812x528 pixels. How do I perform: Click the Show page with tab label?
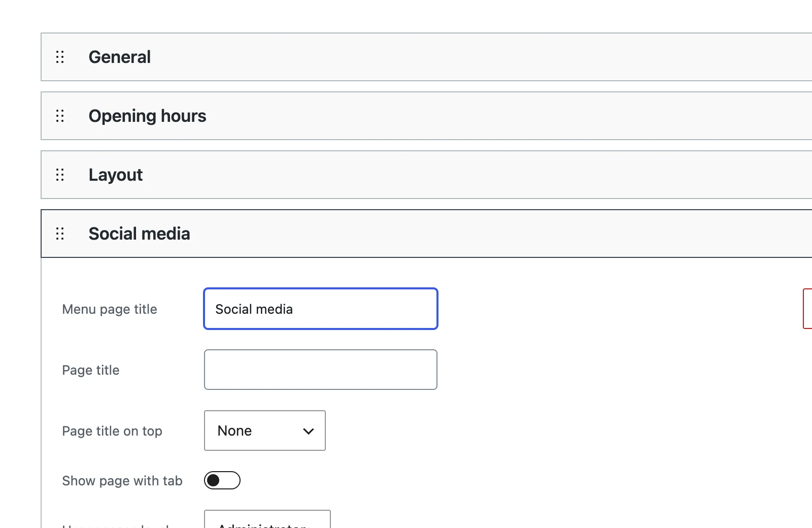click(x=122, y=481)
